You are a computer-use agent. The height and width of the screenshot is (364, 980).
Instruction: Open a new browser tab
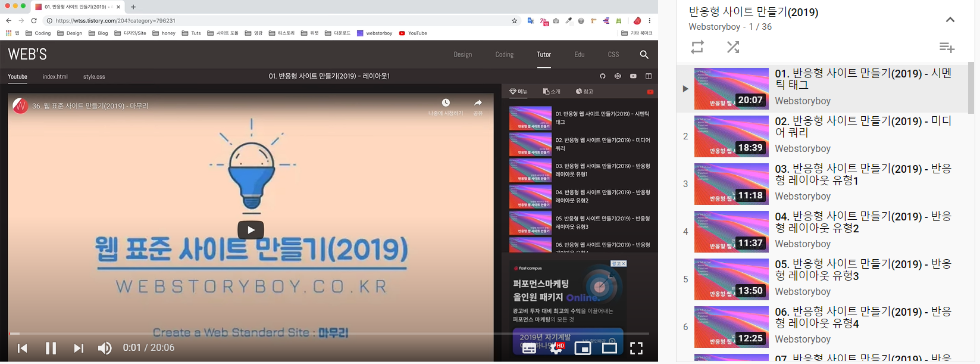[x=133, y=7]
